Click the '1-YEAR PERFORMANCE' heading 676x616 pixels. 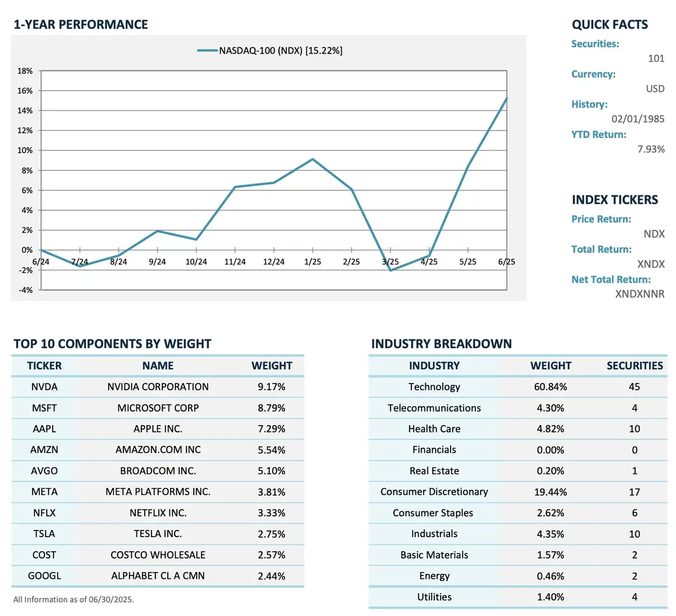click(x=81, y=25)
